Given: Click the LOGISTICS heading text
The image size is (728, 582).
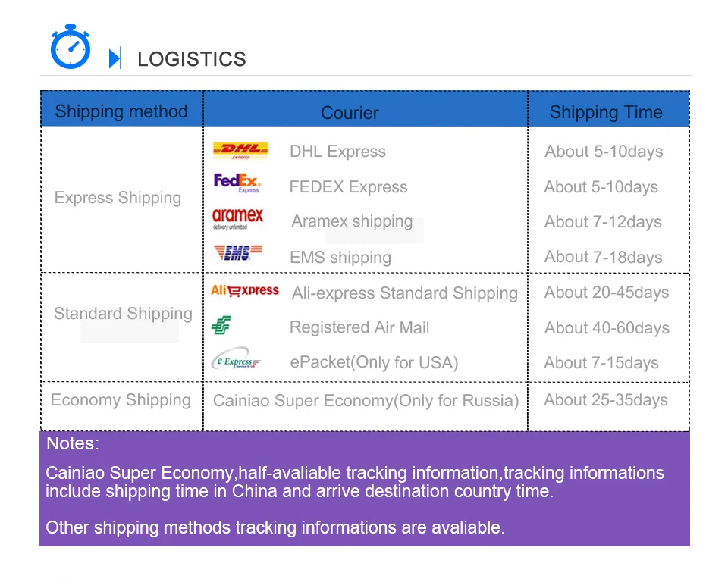Looking at the screenshot, I should coord(192,59).
